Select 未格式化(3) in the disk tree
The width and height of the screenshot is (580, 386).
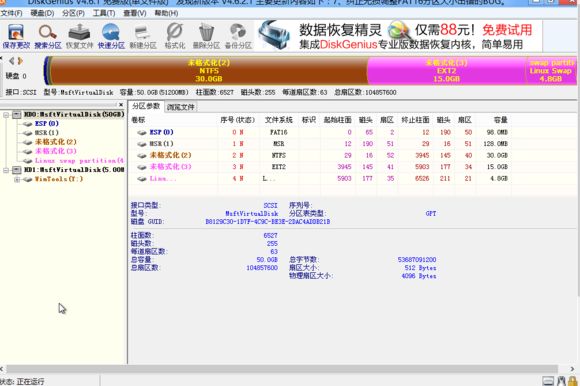pos(56,151)
